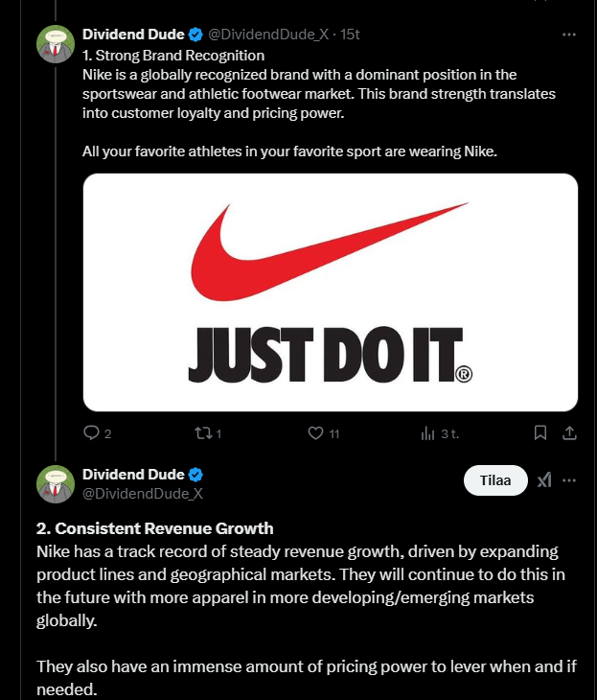
Task: Like the Nike brand recognition tweet
Action: [x=315, y=433]
